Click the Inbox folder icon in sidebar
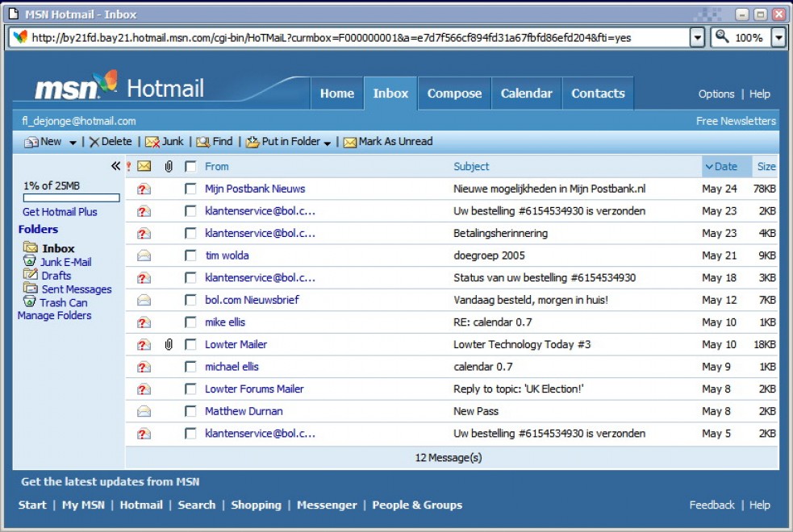 pyautogui.click(x=31, y=247)
